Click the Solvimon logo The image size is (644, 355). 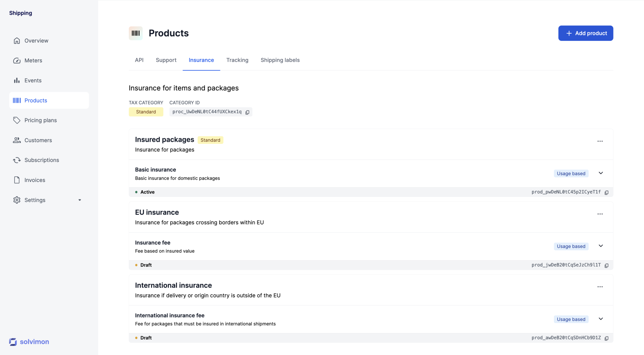[29, 342]
